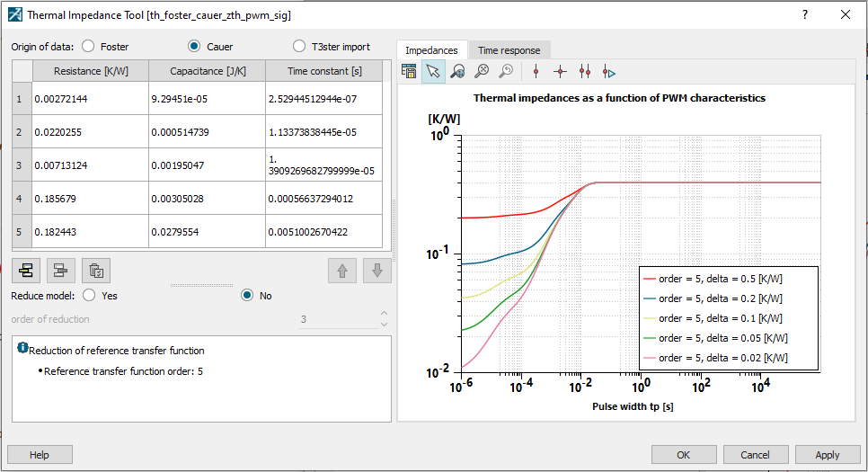Screen dimensions: 868x472
Task: Click the Capacitance [J/K] column header
Action: 206,71
